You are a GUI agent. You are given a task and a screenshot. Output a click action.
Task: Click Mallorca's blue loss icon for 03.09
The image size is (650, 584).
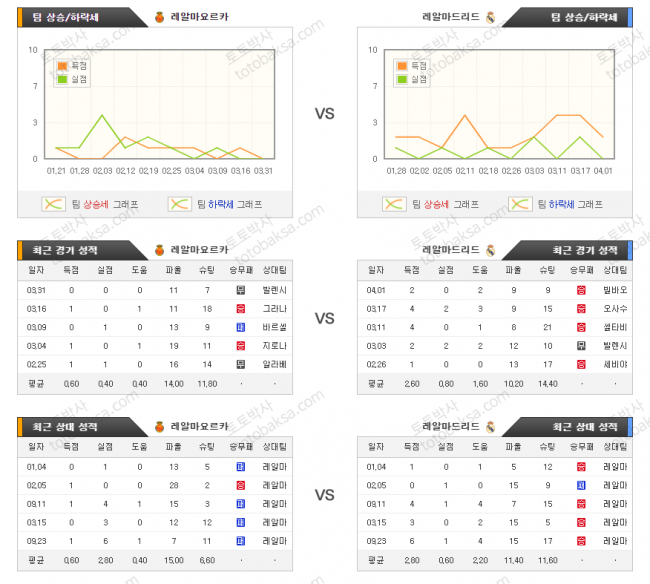coord(241,327)
